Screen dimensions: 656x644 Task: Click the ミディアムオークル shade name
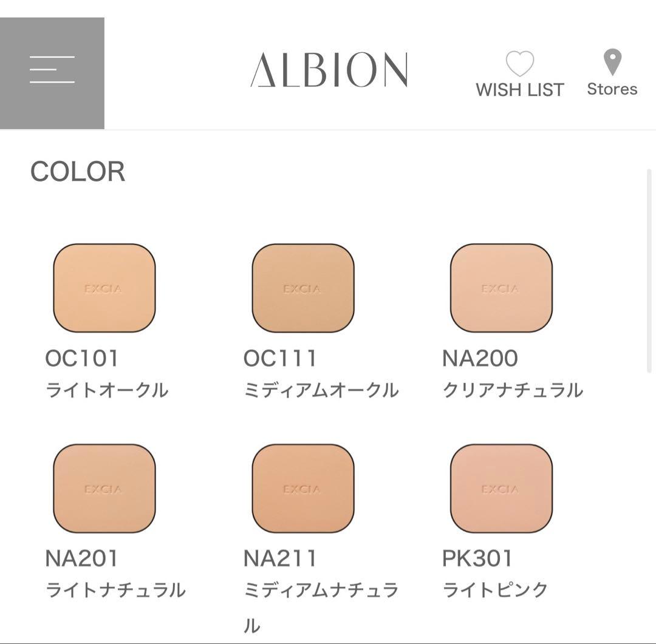point(321,390)
